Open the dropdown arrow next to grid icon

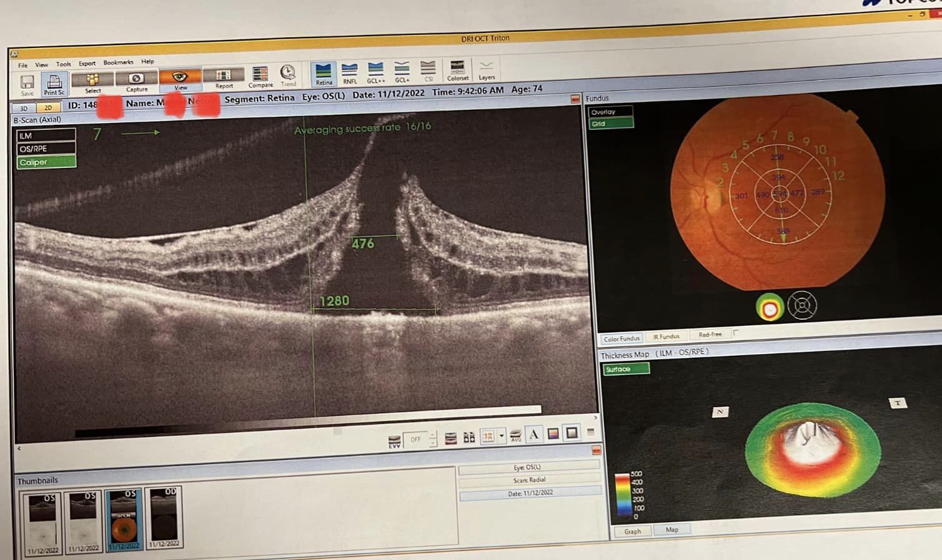(502, 436)
